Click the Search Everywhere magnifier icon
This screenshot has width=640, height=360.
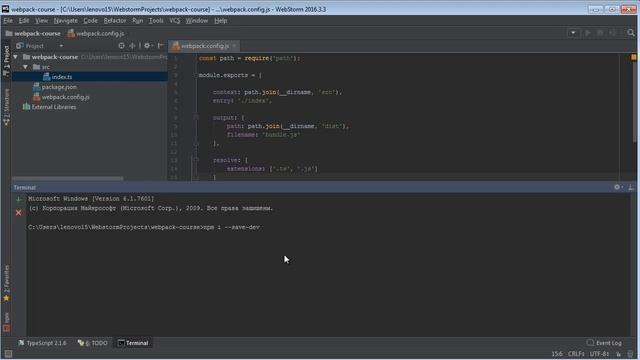tap(631, 33)
